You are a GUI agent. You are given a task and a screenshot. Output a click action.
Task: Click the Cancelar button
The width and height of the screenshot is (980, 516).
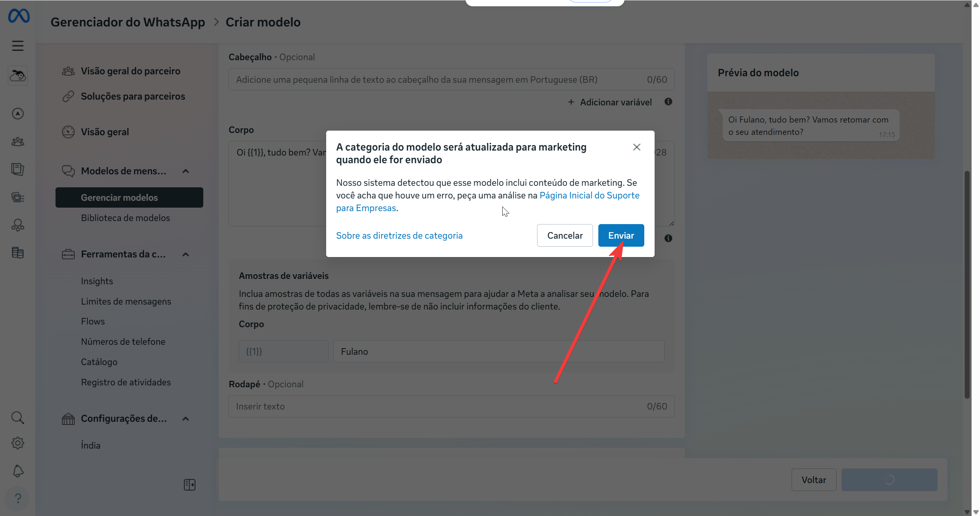(565, 236)
